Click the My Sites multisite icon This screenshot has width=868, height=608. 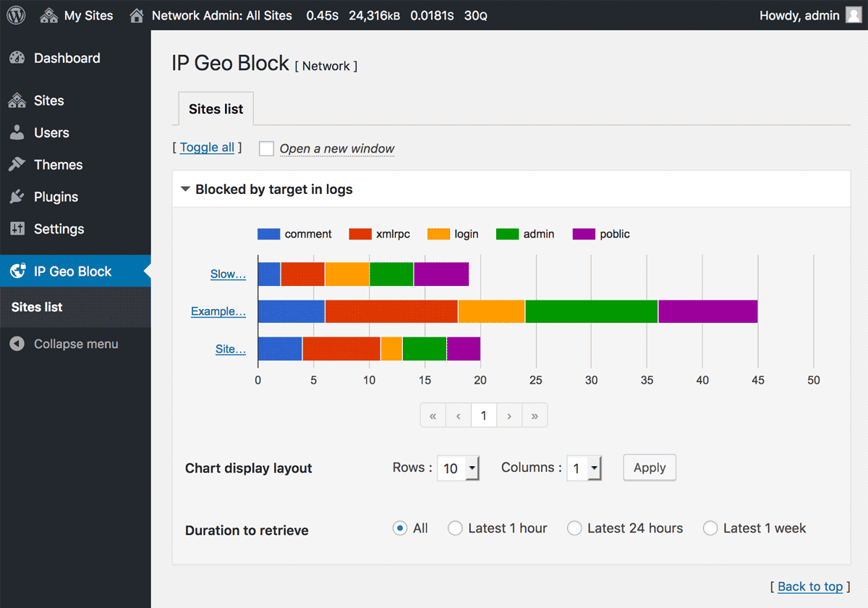49,15
